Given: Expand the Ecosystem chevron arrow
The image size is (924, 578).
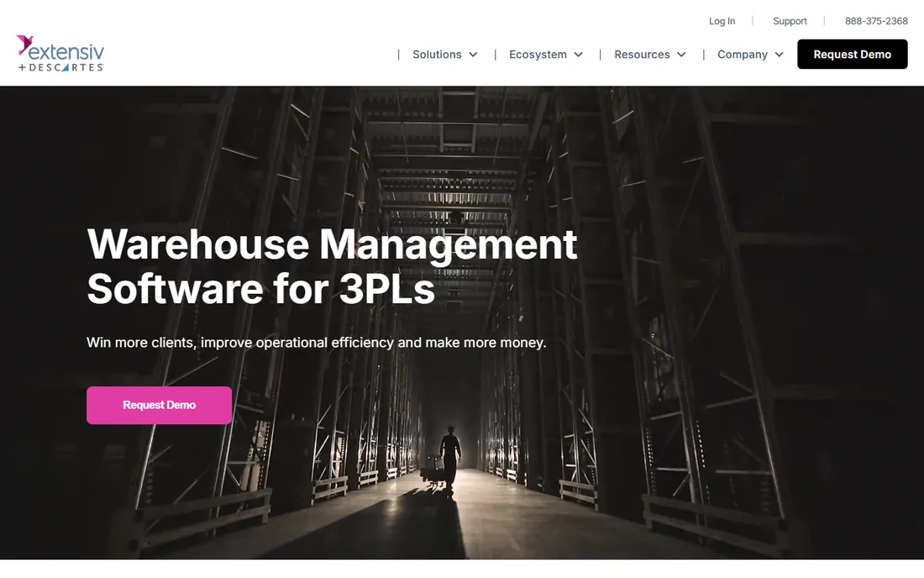Looking at the screenshot, I should pos(578,55).
